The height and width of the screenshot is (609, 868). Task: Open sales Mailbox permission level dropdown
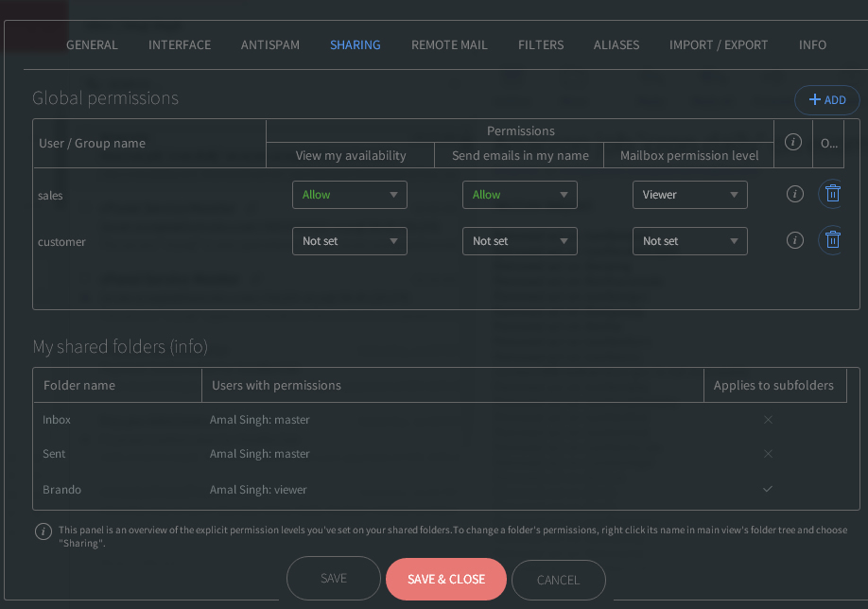[x=689, y=195]
